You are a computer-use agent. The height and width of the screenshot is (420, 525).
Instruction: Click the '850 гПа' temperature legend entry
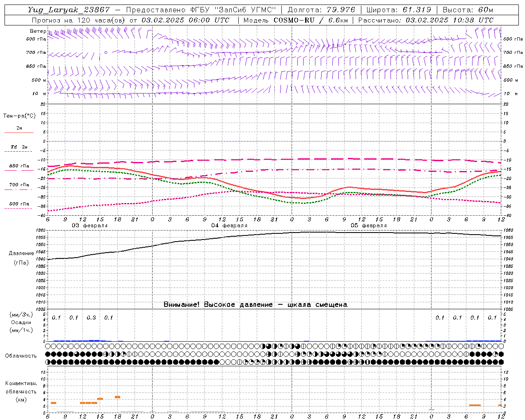pos(19,166)
